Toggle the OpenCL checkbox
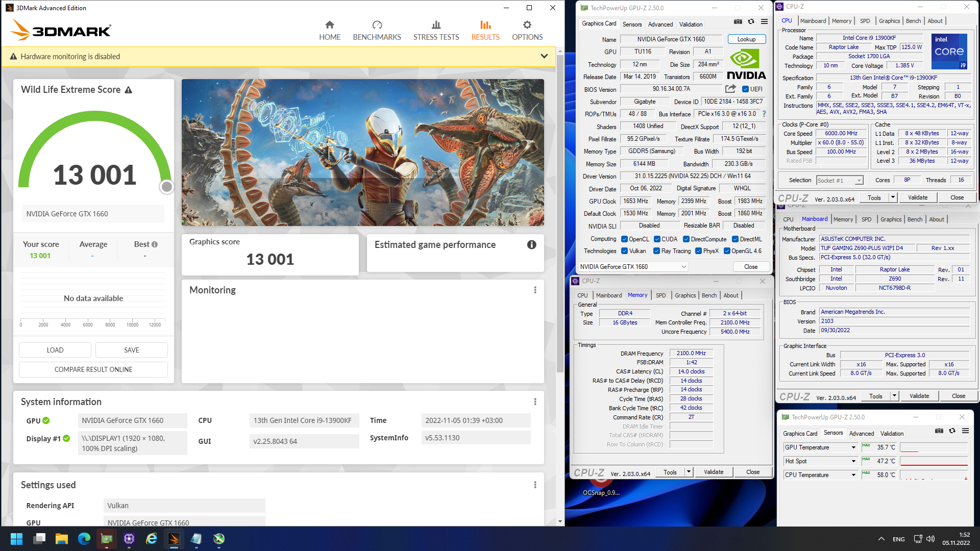Image resolution: width=980 pixels, height=551 pixels. pos(624,239)
